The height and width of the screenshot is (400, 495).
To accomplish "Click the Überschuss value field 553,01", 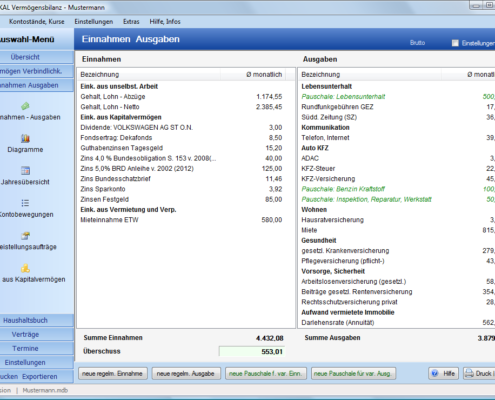I will click(x=252, y=352).
